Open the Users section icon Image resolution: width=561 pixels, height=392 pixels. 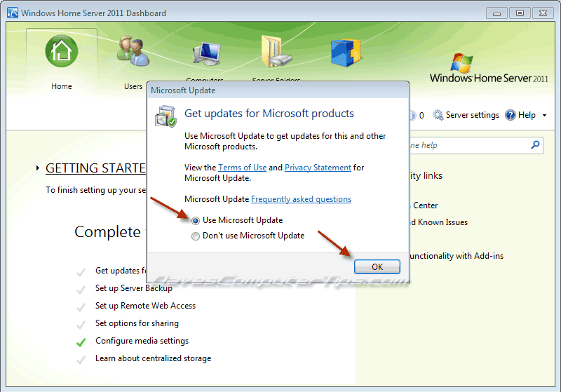(133, 50)
